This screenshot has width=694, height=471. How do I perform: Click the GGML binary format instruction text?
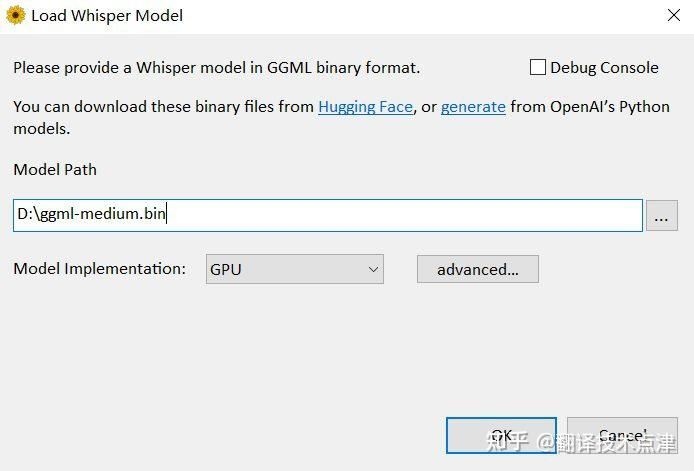(x=216, y=68)
